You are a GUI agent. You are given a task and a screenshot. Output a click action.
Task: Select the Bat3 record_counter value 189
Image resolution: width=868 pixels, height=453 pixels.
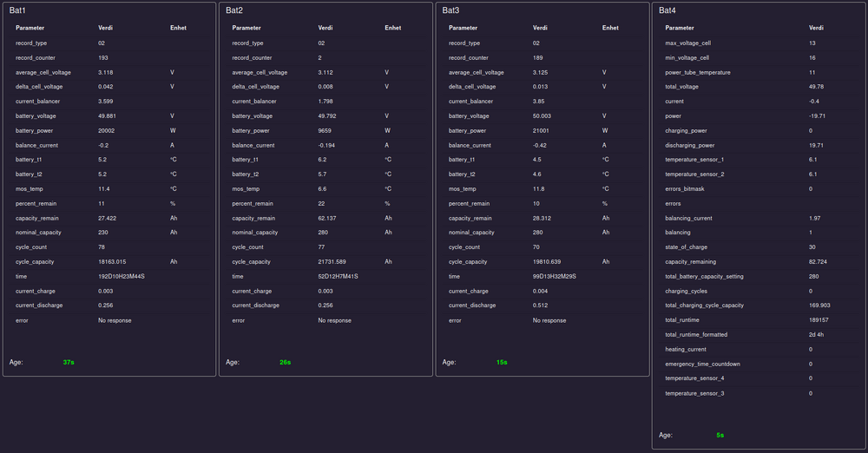tap(538, 57)
